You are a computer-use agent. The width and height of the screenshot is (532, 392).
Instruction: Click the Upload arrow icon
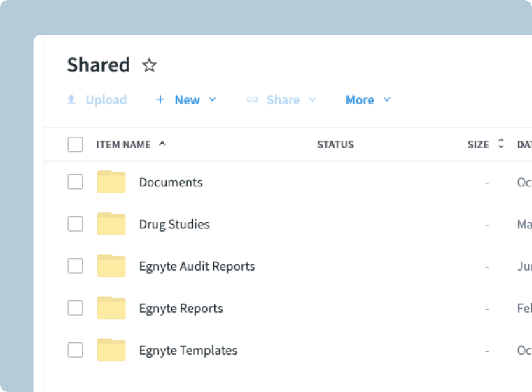pos(71,100)
